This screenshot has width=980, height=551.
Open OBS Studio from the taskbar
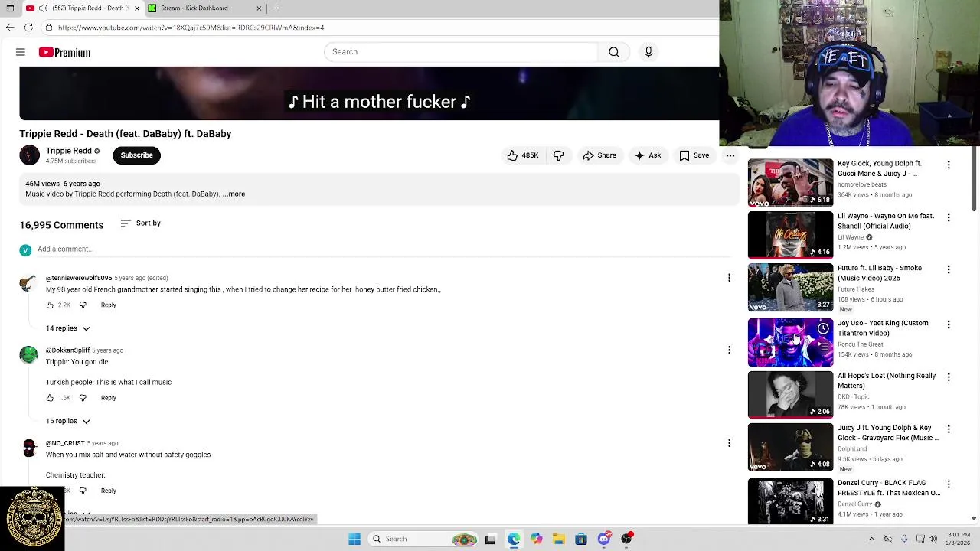click(626, 539)
